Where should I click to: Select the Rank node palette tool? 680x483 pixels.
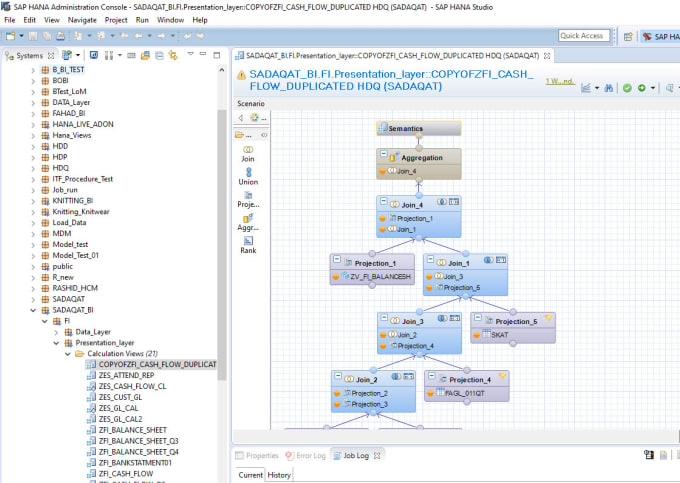click(x=248, y=245)
